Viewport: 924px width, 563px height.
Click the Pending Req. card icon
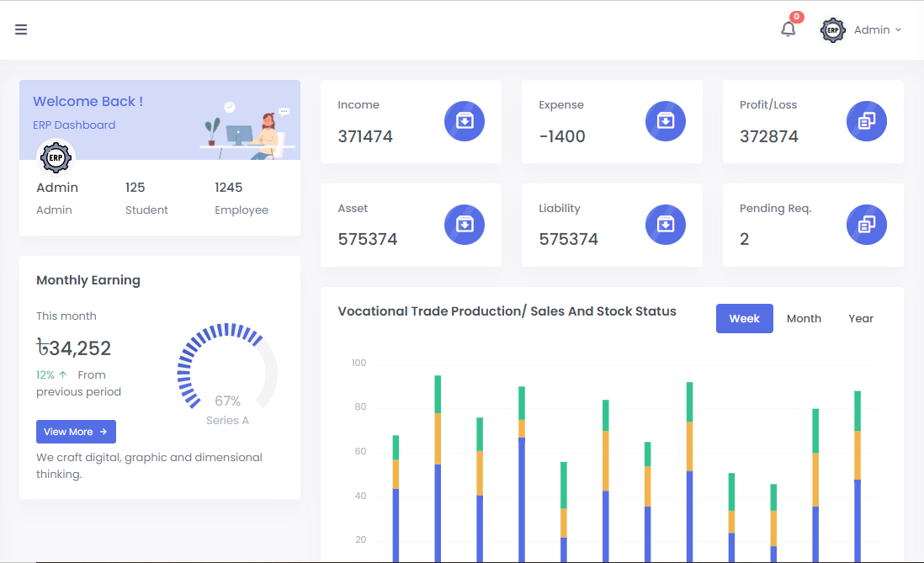pos(867,225)
